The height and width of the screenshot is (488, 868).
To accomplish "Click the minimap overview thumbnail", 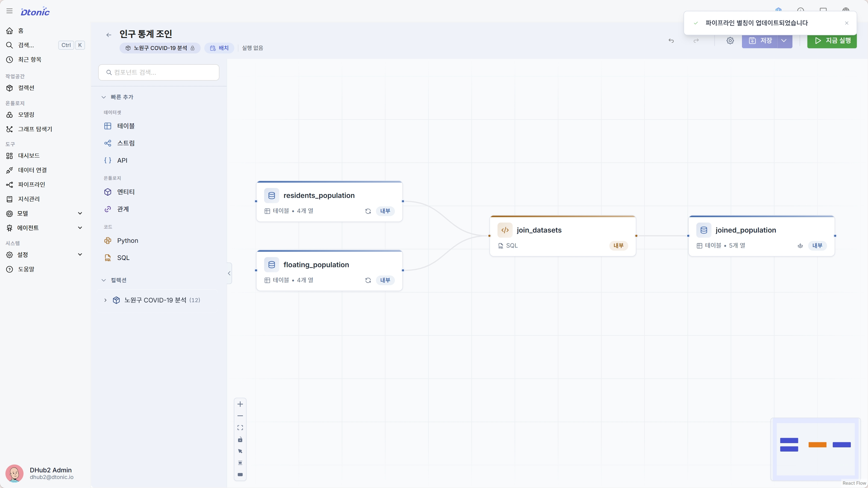I will click(x=816, y=449).
